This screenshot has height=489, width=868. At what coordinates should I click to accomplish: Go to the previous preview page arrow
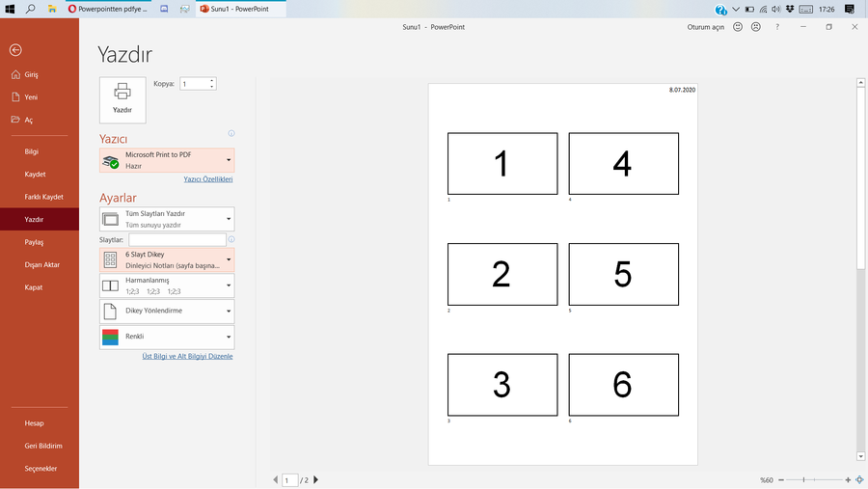[276, 480]
